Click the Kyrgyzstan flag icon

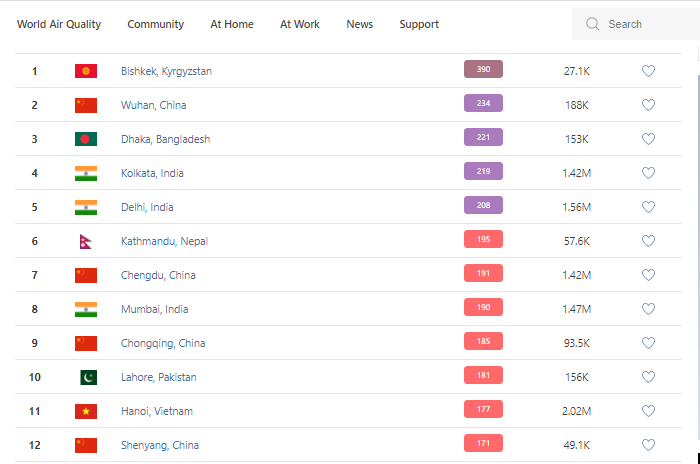(86, 71)
